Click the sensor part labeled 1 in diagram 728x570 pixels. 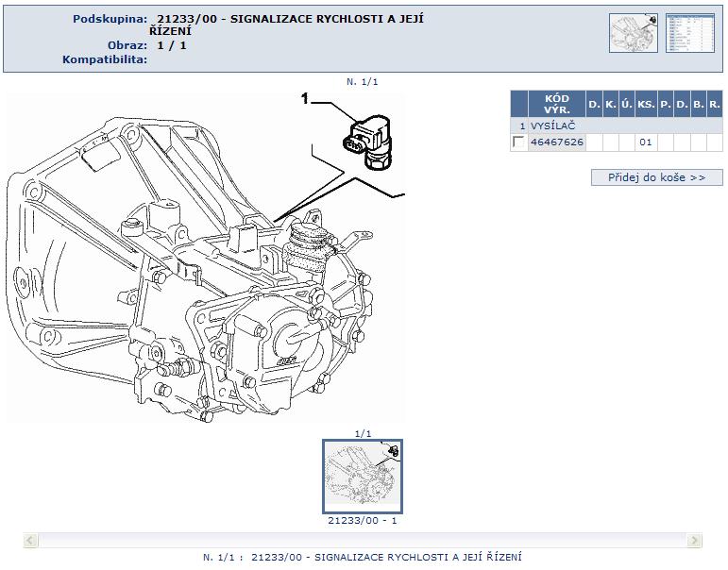[370, 143]
